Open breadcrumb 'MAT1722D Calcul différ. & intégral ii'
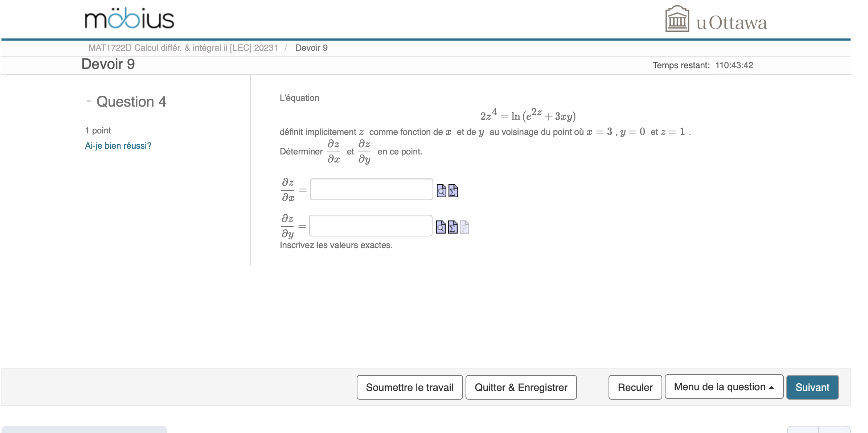868x433 pixels. pos(183,48)
